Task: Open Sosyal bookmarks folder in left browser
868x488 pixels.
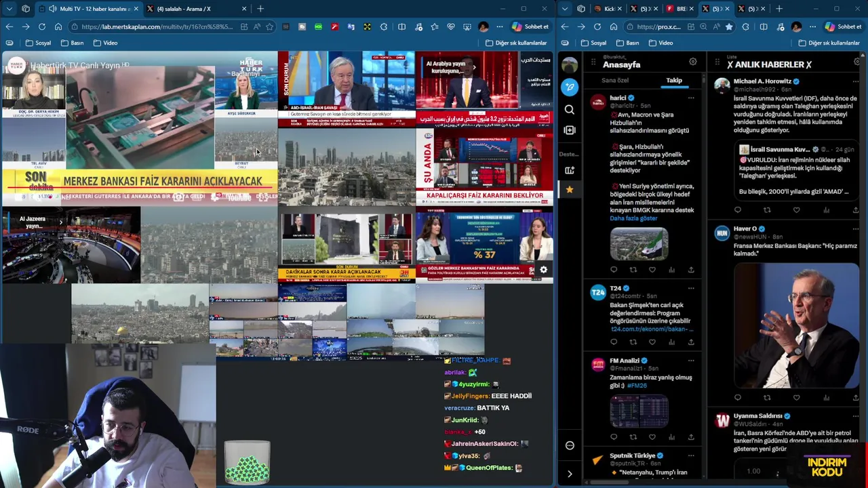Action: 38,43
